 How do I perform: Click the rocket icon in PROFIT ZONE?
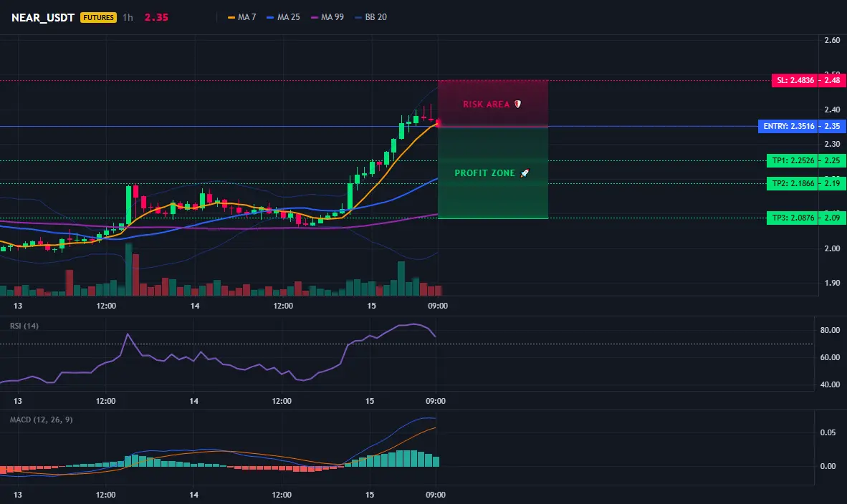click(x=525, y=173)
